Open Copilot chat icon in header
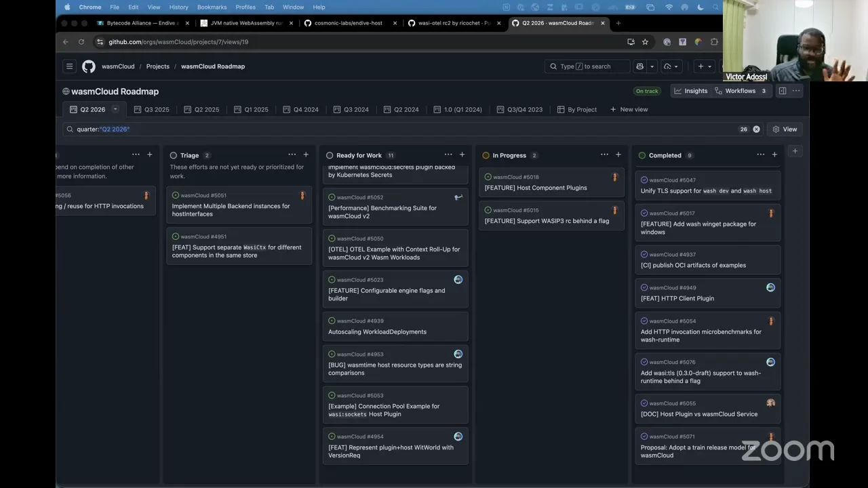This screenshot has height=488, width=868. (639, 66)
